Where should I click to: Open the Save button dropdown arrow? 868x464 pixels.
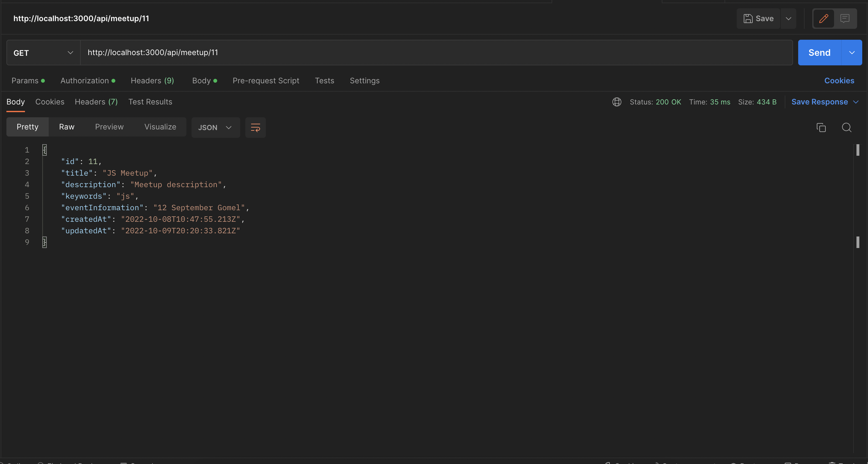(x=789, y=19)
